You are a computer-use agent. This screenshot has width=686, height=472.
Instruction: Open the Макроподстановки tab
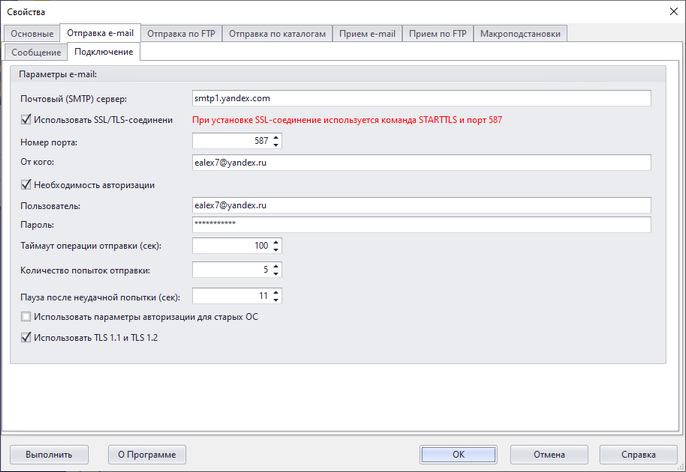[x=520, y=34]
